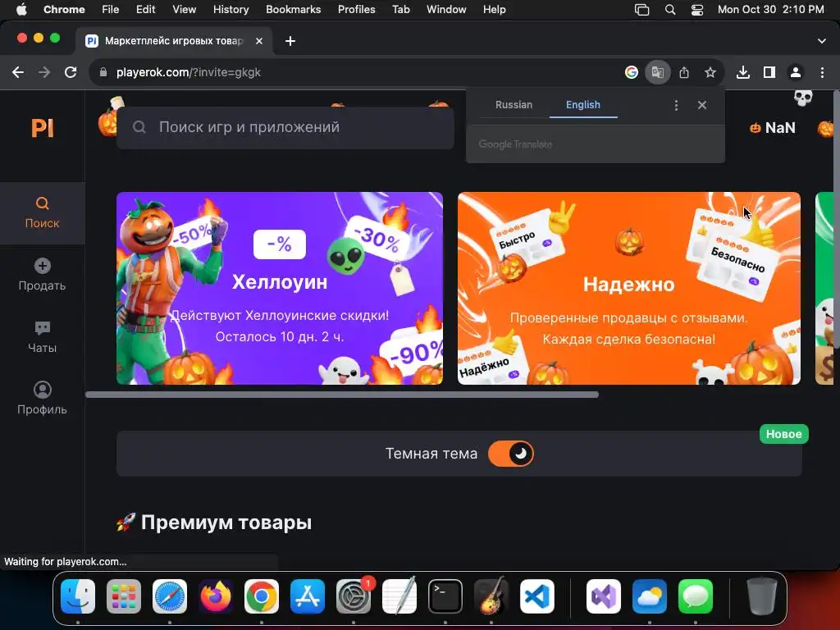The height and width of the screenshot is (630, 840).
Task: Open the Chrome menu in menu bar
Action: pyautogui.click(x=64, y=10)
